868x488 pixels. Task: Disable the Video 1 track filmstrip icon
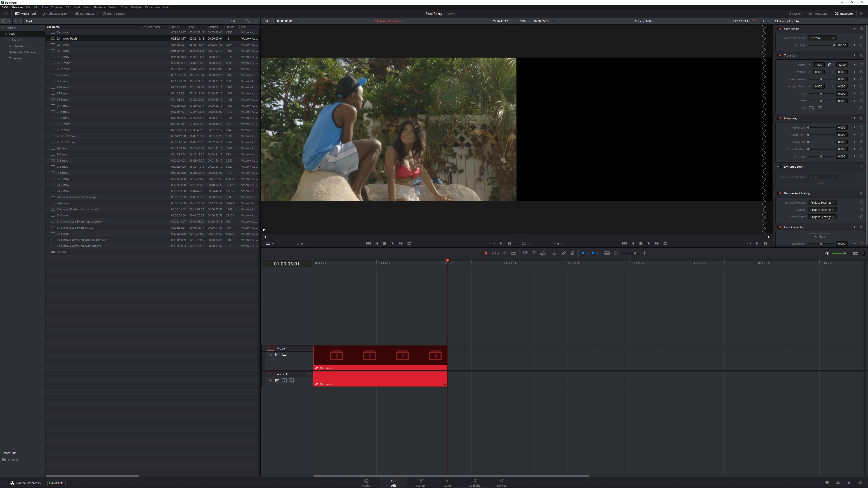coord(284,354)
